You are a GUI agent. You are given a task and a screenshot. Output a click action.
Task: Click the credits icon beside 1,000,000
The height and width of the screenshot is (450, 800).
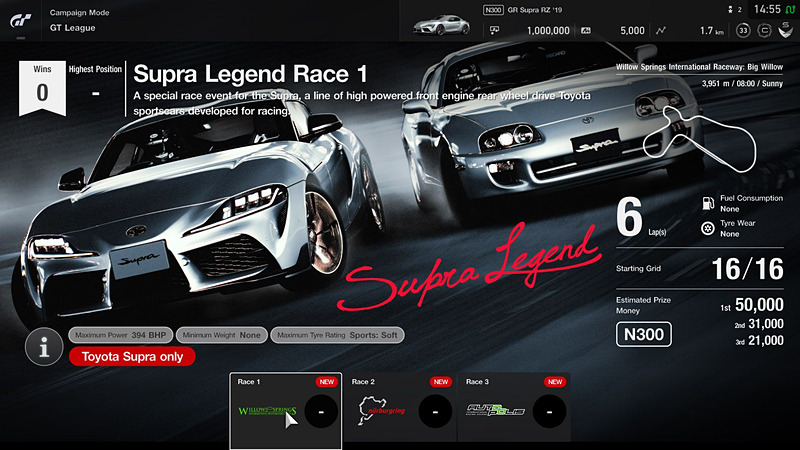click(494, 31)
